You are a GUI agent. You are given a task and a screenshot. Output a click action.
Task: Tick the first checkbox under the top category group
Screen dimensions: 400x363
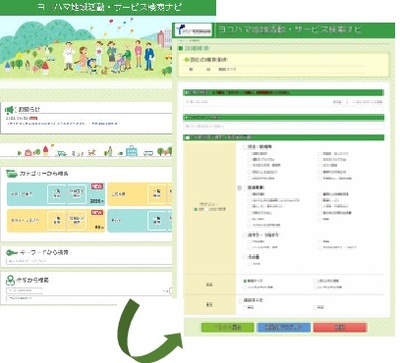point(249,154)
